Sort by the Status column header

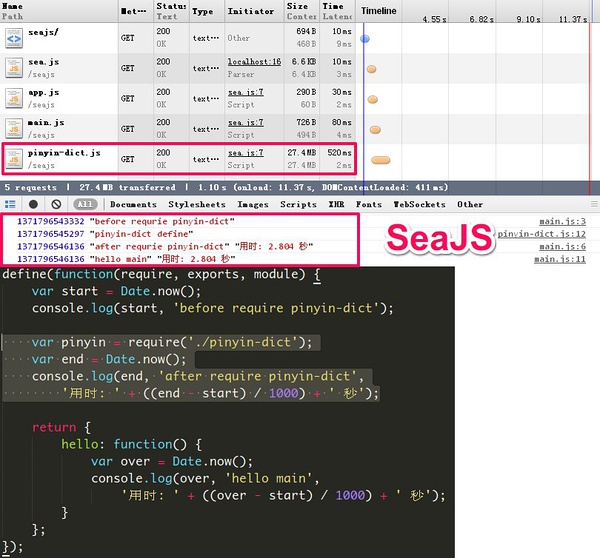171,11
